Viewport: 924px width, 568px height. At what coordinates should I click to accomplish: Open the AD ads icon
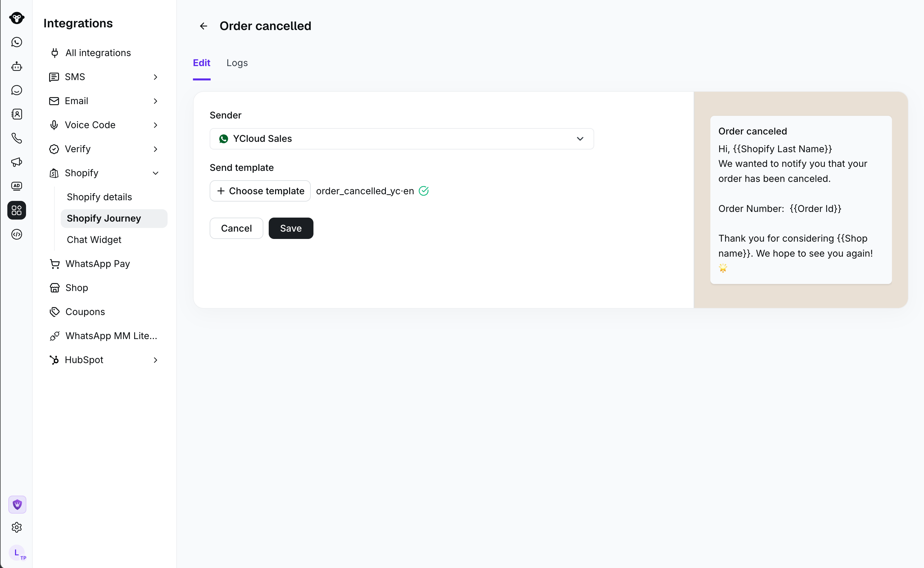tap(17, 186)
